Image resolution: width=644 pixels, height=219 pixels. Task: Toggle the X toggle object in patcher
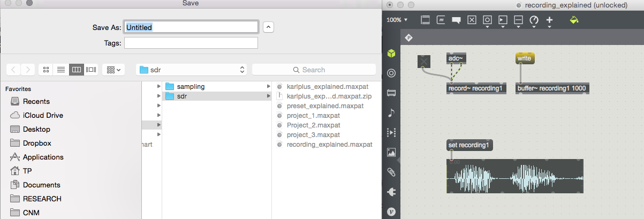tap(424, 62)
